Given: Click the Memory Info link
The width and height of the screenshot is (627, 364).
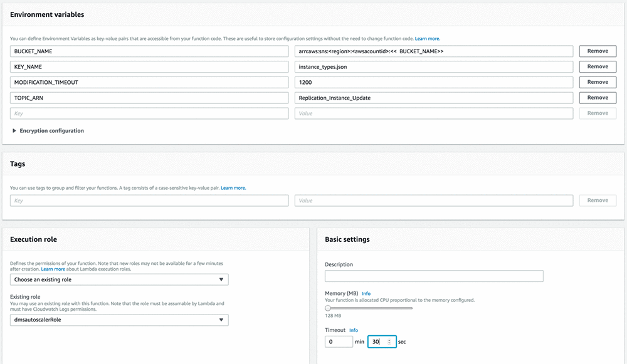Looking at the screenshot, I should [x=366, y=293].
